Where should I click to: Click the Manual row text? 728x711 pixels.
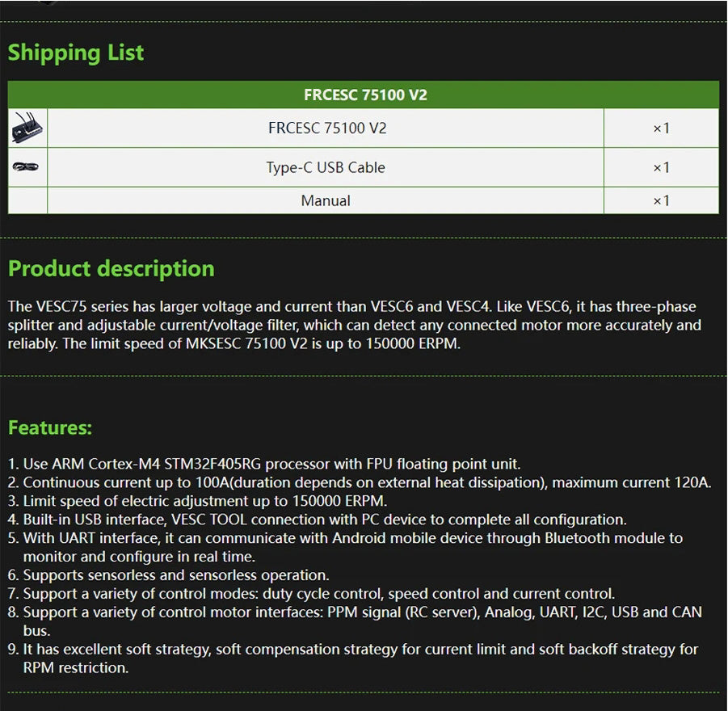pyautogui.click(x=326, y=200)
